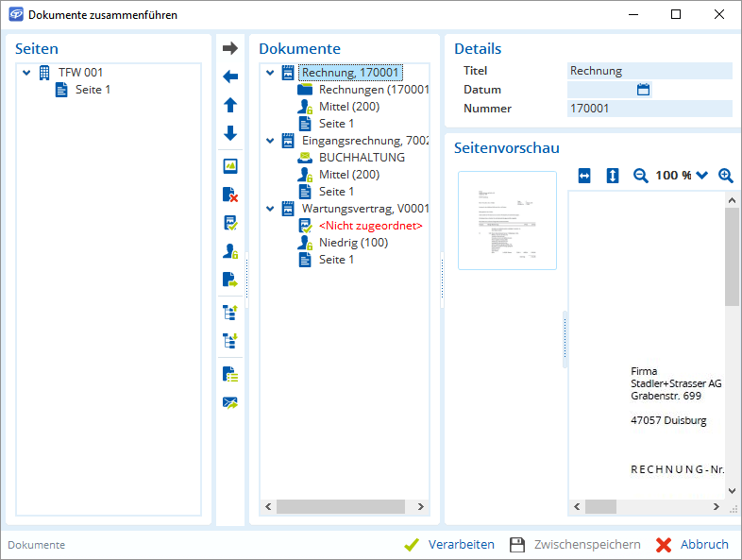Open the 100 % zoom level dropdown
Viewport: 742px width, 560px height.
[x=702, y=176]
